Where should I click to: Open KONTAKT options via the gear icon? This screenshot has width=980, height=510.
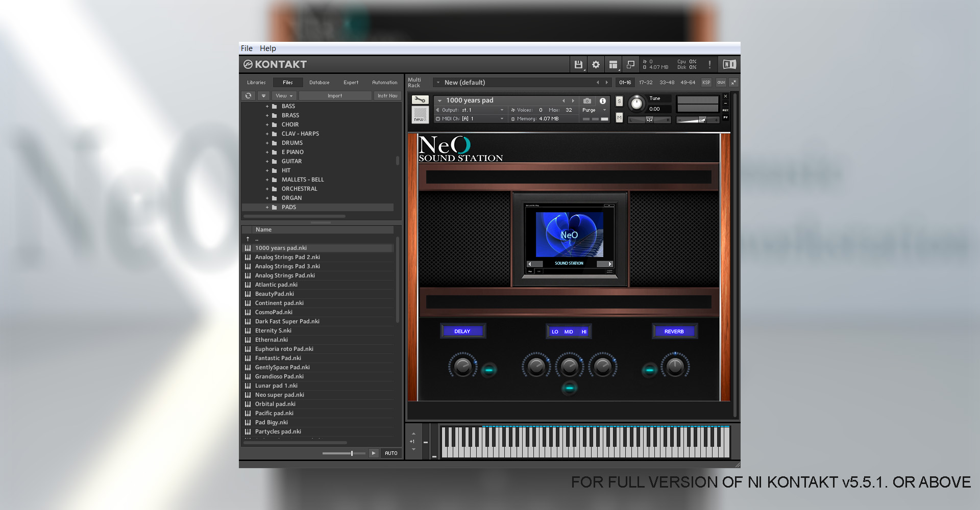pyautogui.click(x=596, y=64)
